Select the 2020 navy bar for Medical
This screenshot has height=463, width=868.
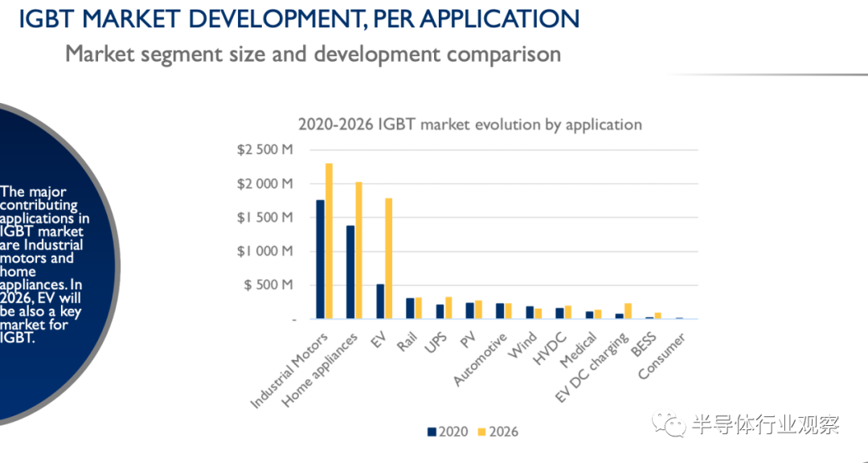(x=590, y=315)
